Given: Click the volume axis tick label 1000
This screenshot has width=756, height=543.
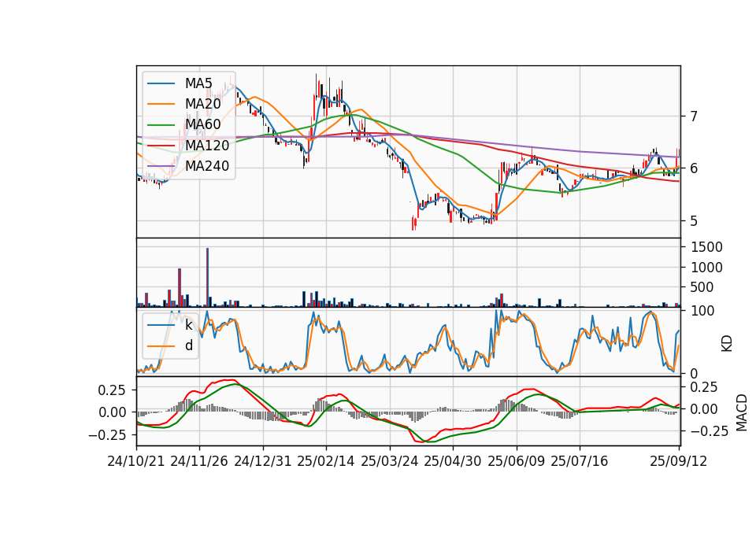Looking at the screenshot, I should tap(706, 268).
